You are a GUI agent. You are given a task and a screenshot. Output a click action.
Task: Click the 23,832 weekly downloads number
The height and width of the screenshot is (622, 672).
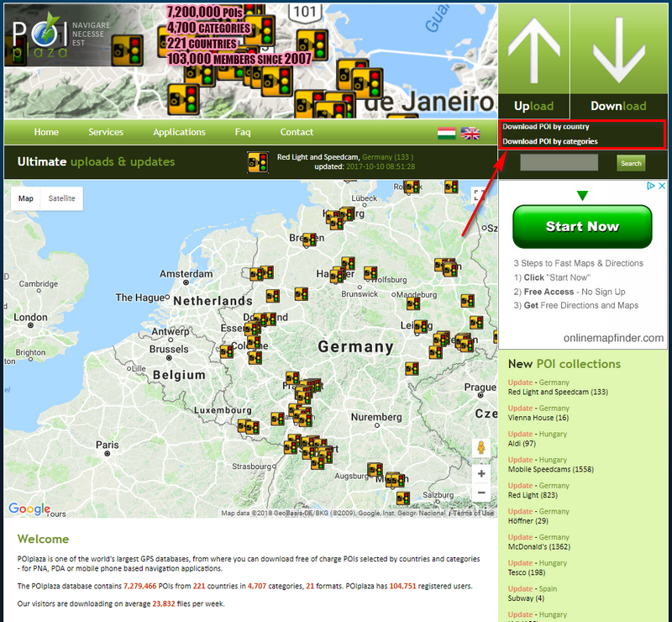tap(163, 604)
